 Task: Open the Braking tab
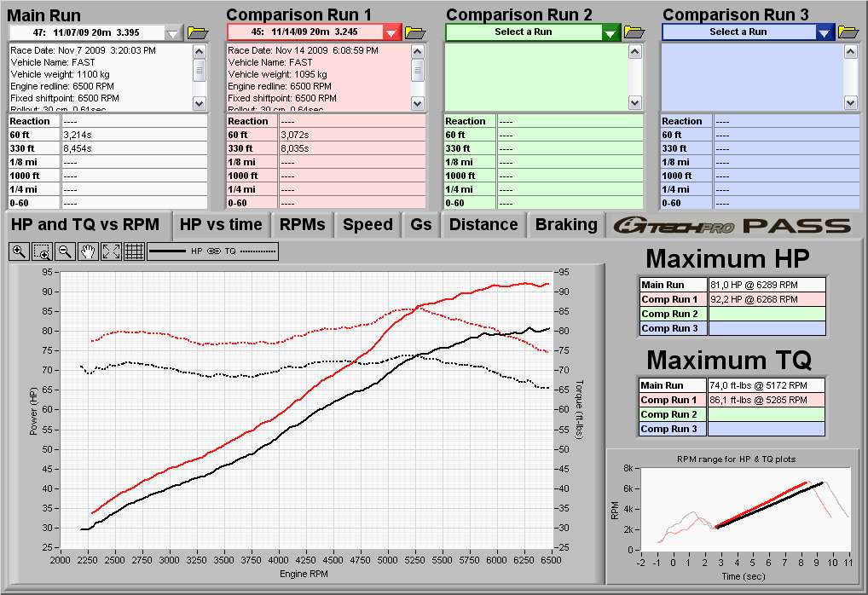pos(566,225)
